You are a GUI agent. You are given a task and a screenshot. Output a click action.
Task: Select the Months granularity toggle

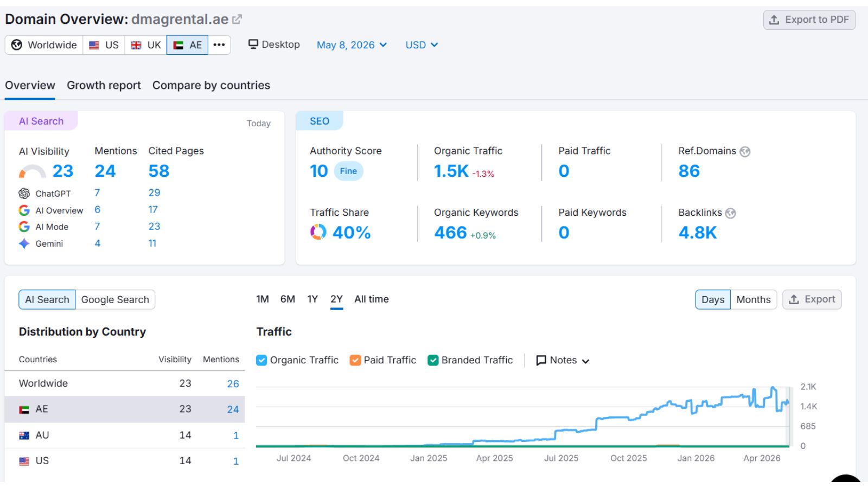pos(754,299)
